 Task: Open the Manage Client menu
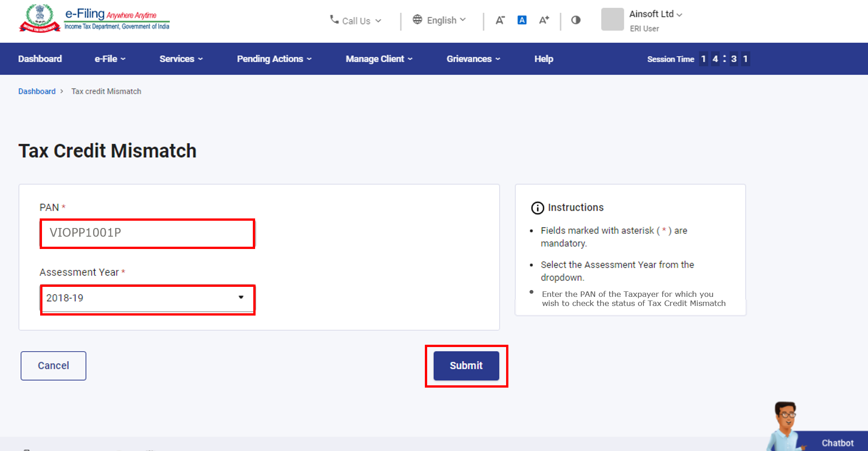(x=378, y=59)
